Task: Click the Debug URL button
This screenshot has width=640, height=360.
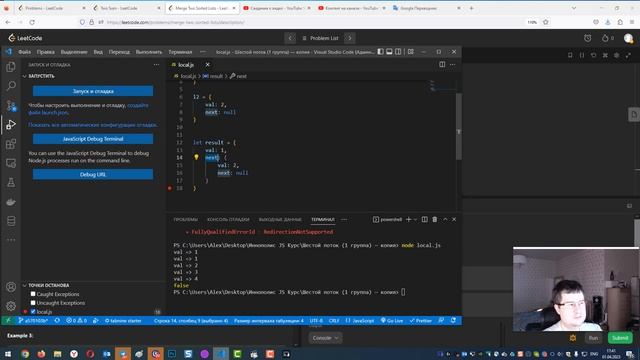Action: tap(93, 174)
